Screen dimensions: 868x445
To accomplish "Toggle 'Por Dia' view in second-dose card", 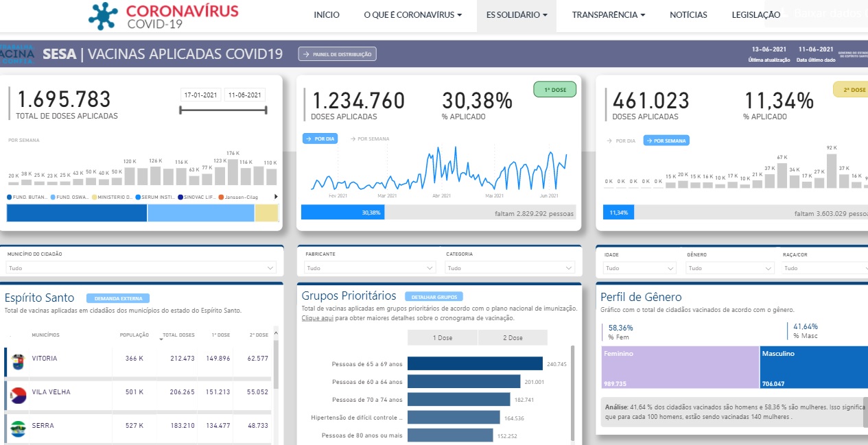I will [x=620, y=141].
